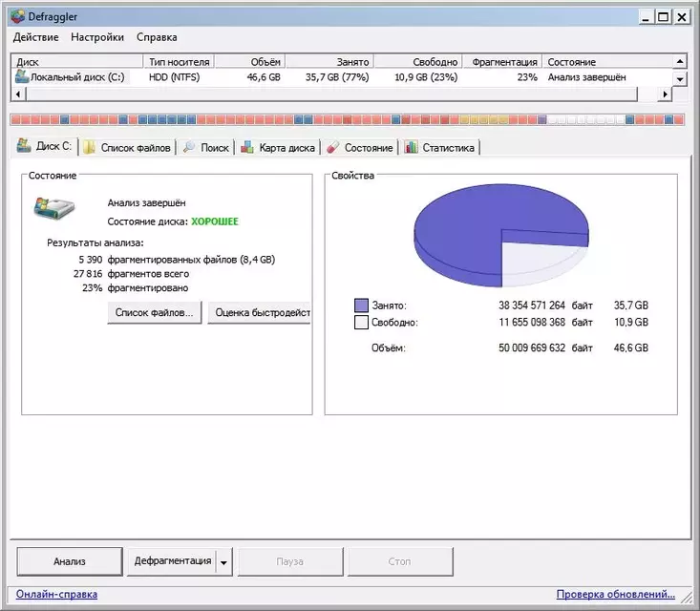
Task: Click the horizontal scrollbar thumb of drive list
Action: pos(331,95)
